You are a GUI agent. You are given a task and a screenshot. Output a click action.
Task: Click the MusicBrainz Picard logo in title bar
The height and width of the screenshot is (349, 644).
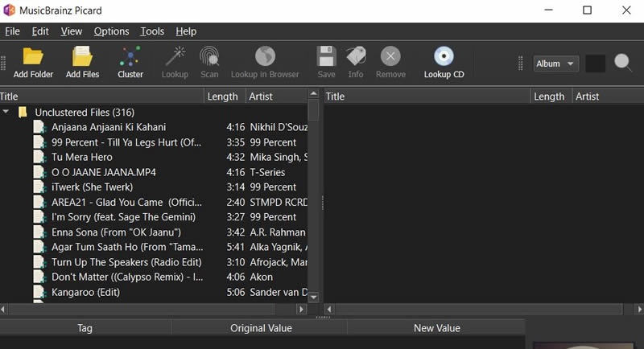click(9, 10)
